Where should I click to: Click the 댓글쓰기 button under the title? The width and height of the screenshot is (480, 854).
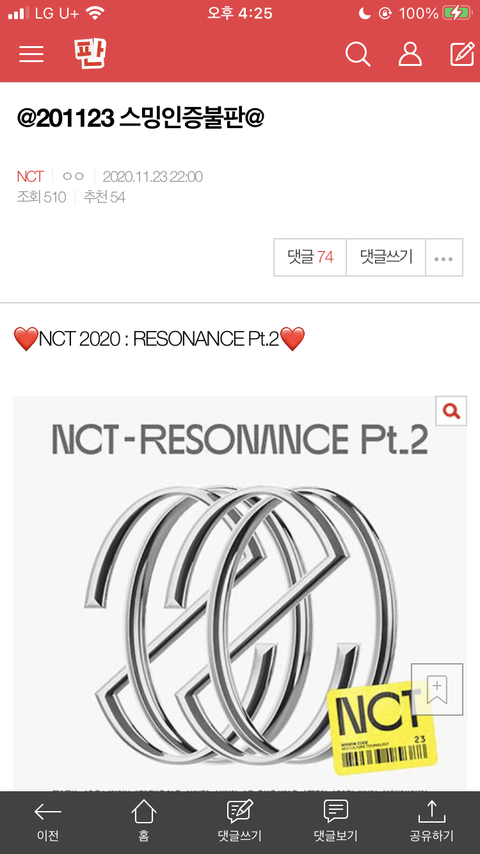pyautogui.click(x=386, y=257)
